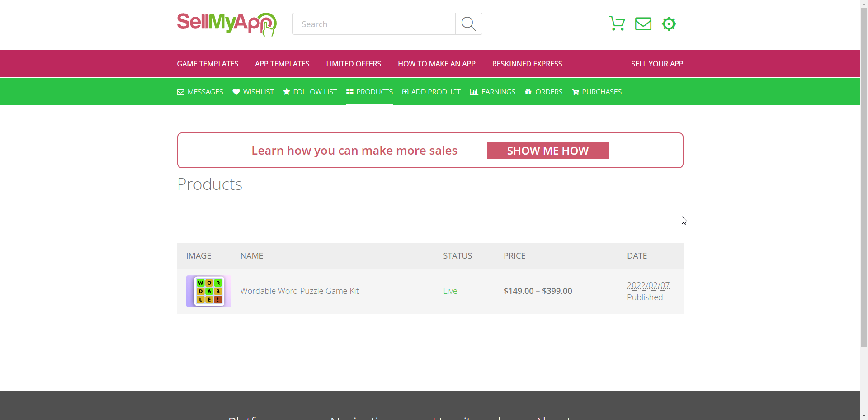The image size is (868, 420).
Task: Click the date 2022/02/07
Action: [648, 285]
